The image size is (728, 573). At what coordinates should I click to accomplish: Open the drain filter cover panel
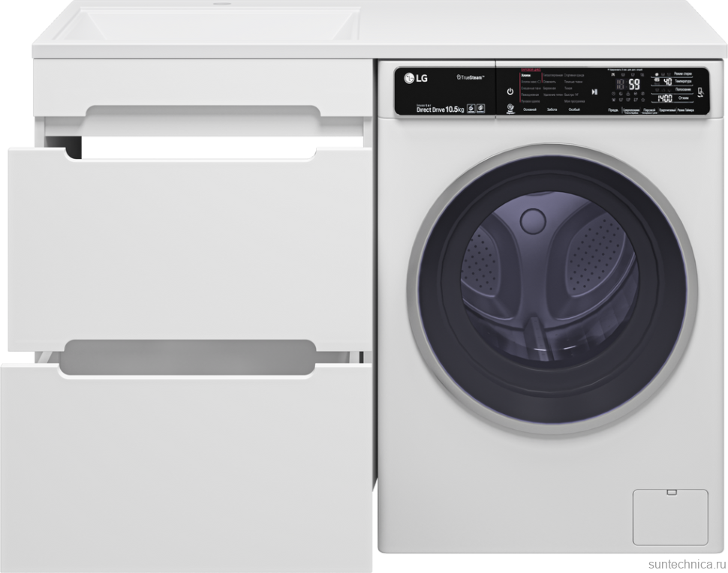click(670, 517)
